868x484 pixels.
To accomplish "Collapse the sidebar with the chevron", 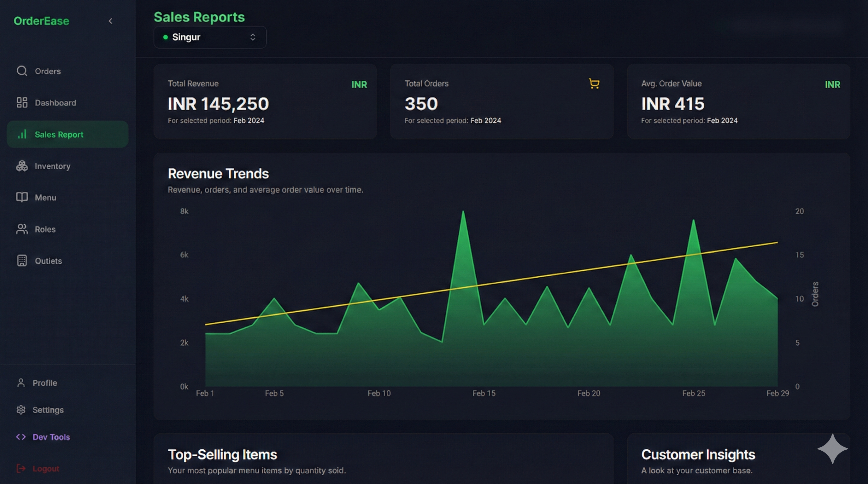I will pyautogui.click(x=110, y=21).
